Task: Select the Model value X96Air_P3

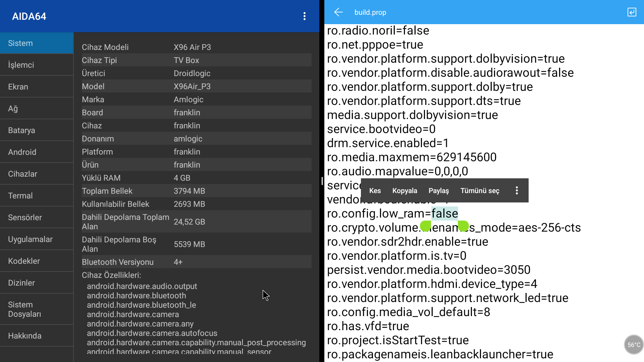Action: tap(192, 86)
